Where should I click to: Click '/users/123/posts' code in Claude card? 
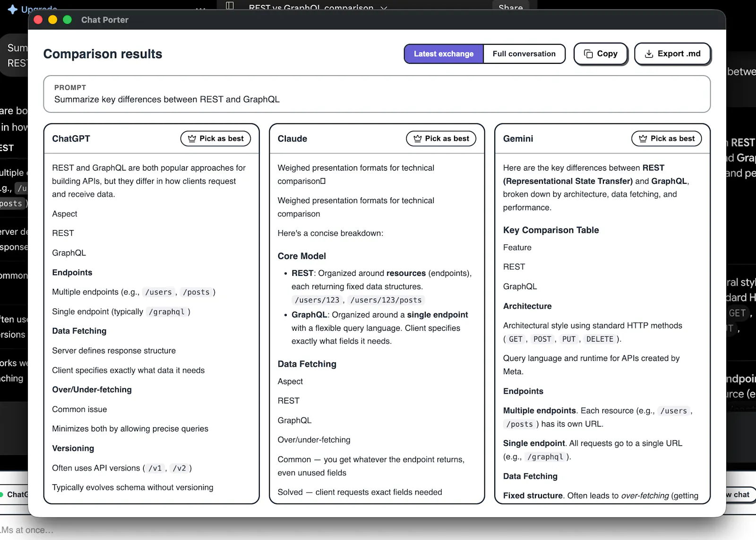pyautogui.click(x=386, y=300)
